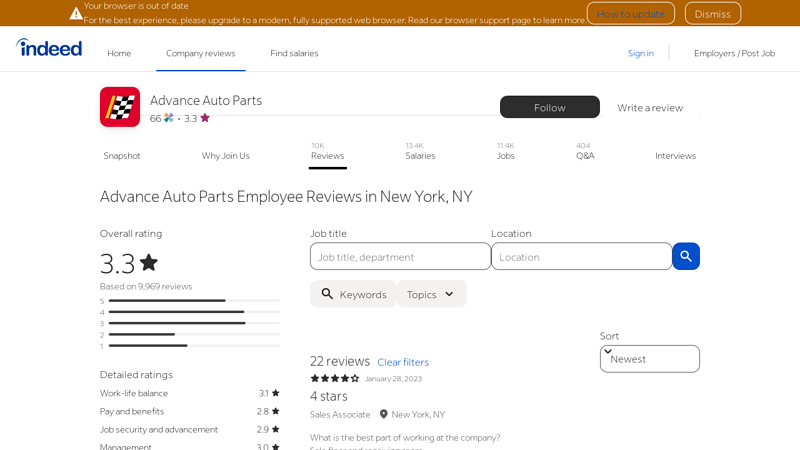Image resolution: width=800 pixels, height=450 pixels.
Task: Click the Advance Auto Parts company logo
Action: click(120, 107)
